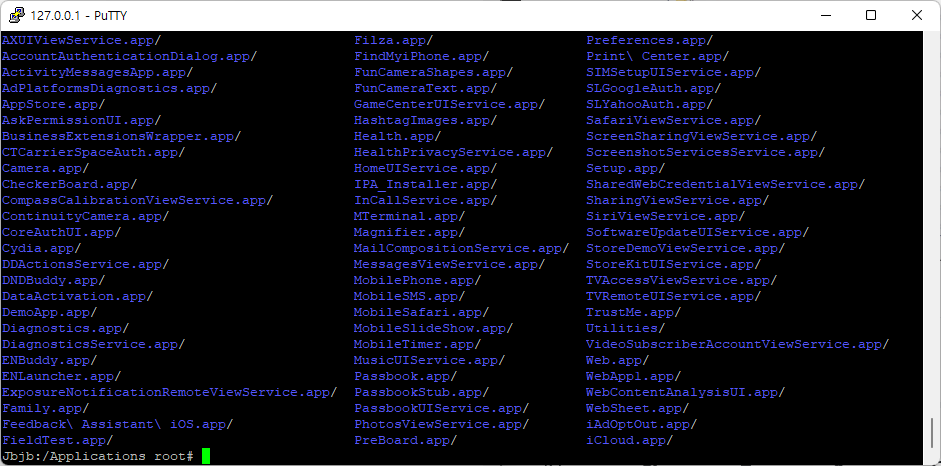941x466 pixels.
Task: Click TrustMe.app/ entry
Action: point(634,312)
